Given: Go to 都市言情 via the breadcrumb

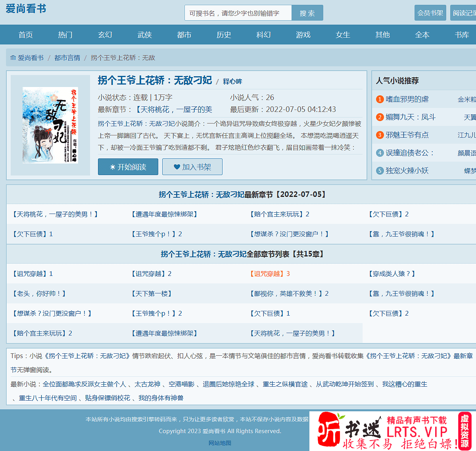Looking at the screenshot, I should (67, 57).
